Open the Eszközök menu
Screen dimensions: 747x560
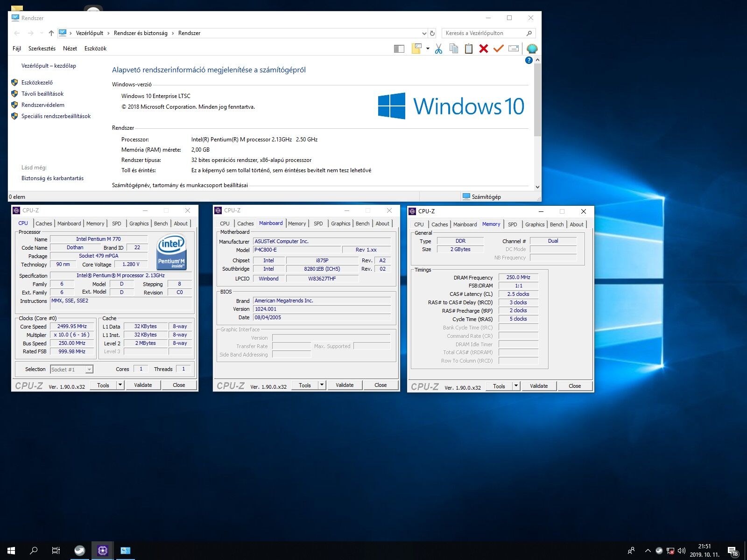95,49
